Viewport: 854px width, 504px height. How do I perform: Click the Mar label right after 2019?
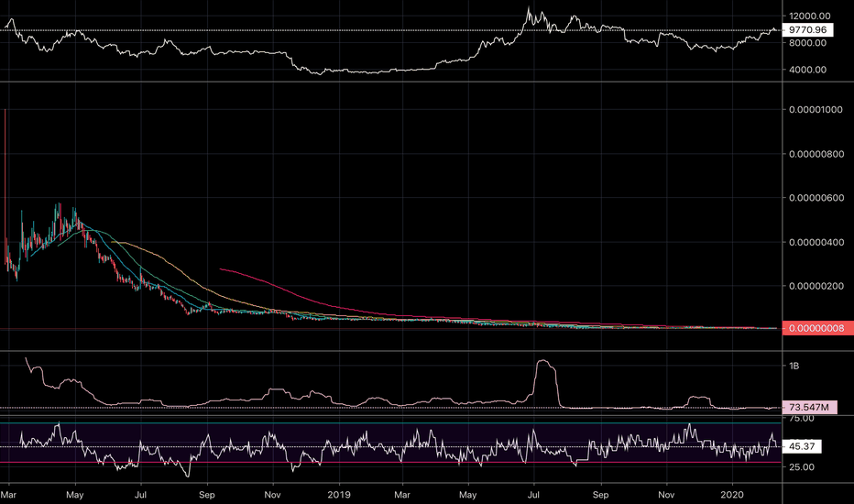pos(402,495)
